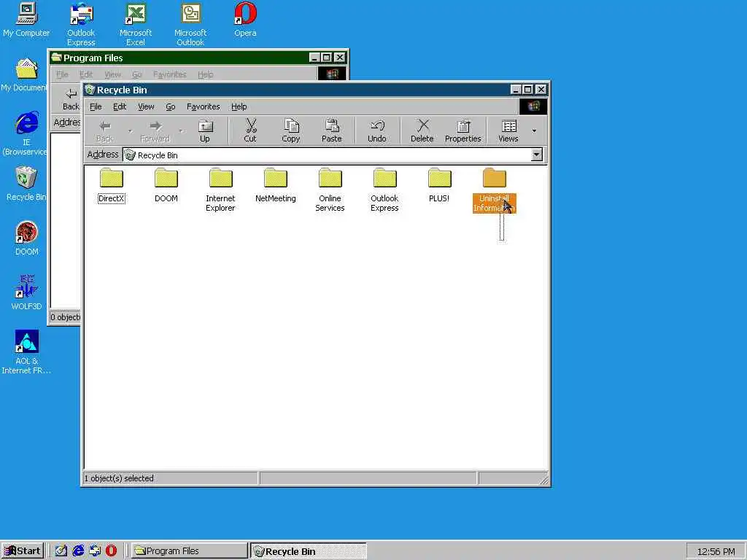The height and width of the screenshot is (560, 747).
Task: Go Up one folder level
Action: tap(205, 131)
